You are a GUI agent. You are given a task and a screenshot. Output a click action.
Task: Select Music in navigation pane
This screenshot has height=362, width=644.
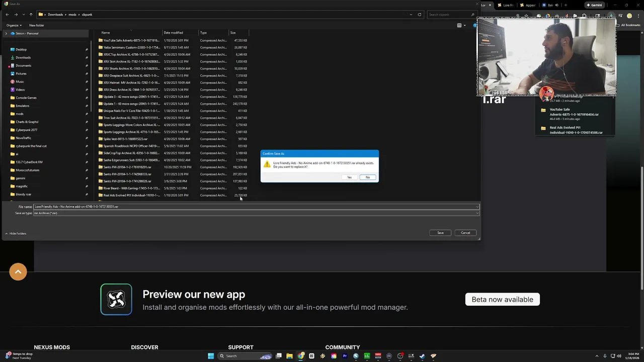point(20,81)
